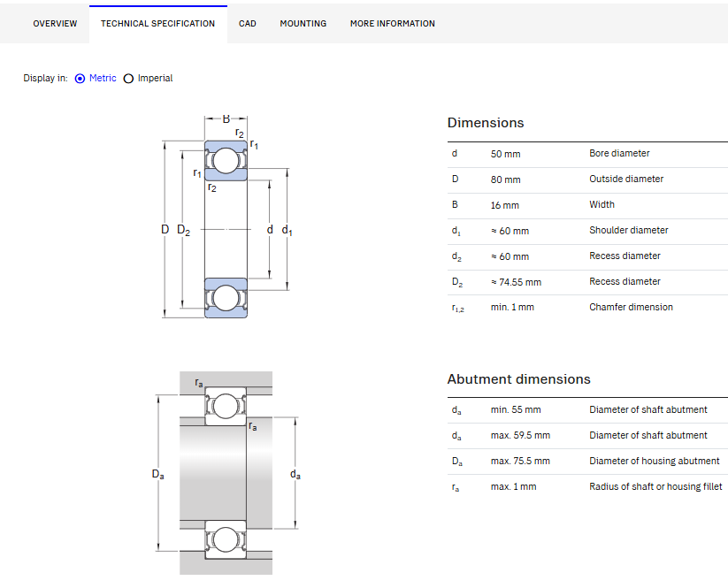Click the 16 mm width value
The height and width of the screenshot is (588, 728).
click(x=505, y=205)
